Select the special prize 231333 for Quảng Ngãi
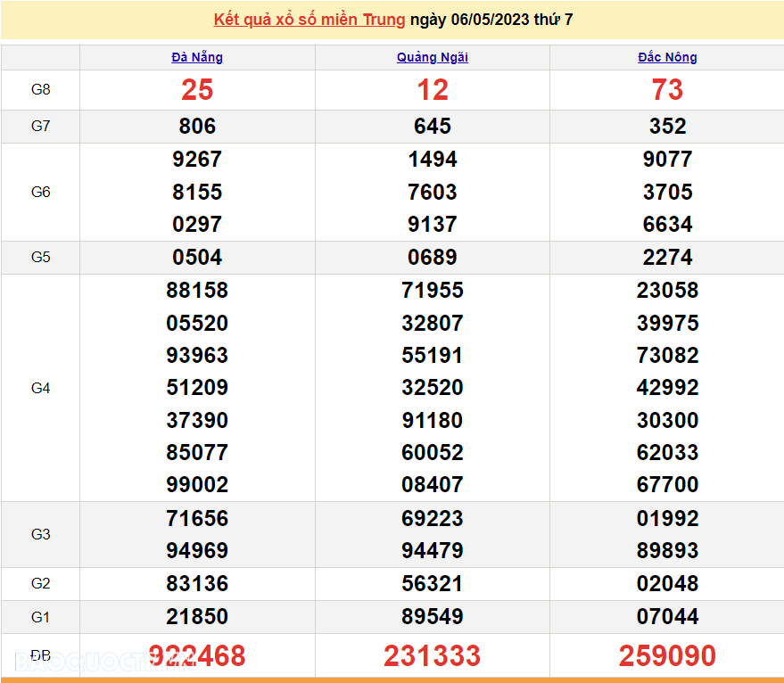 (432, 655)
